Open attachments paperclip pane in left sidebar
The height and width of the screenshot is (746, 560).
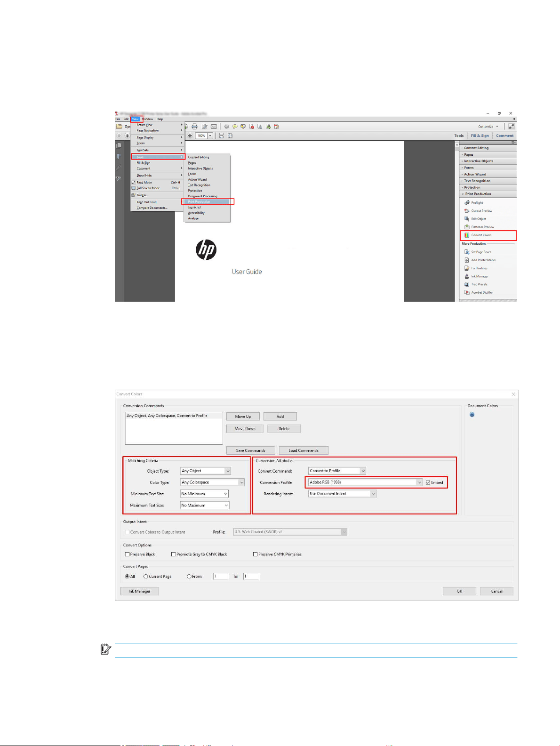119,168
